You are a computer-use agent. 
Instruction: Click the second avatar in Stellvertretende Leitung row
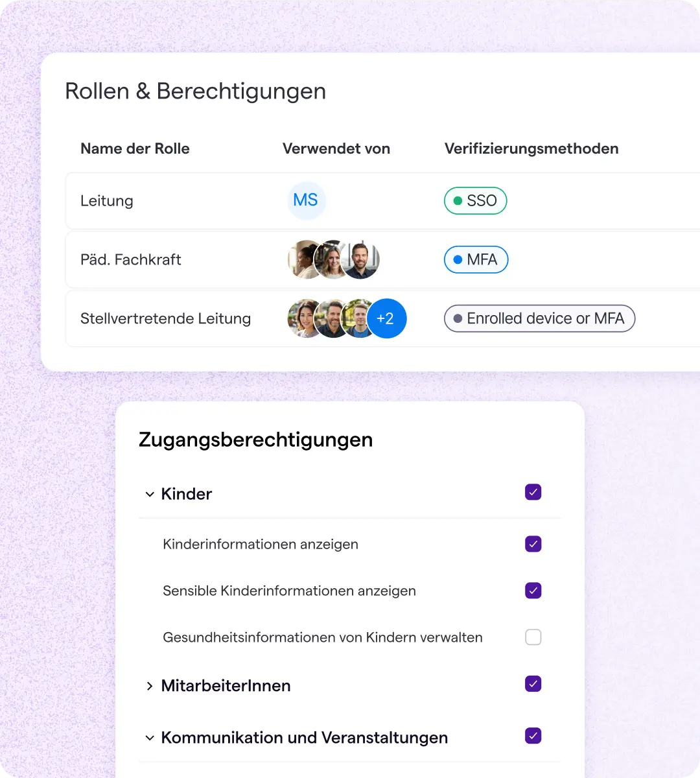332,318
